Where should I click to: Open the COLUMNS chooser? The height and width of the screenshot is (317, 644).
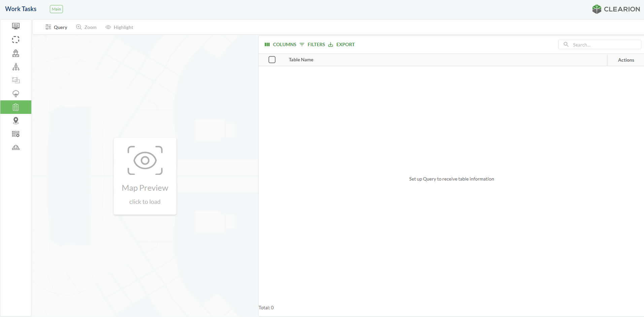280,44
